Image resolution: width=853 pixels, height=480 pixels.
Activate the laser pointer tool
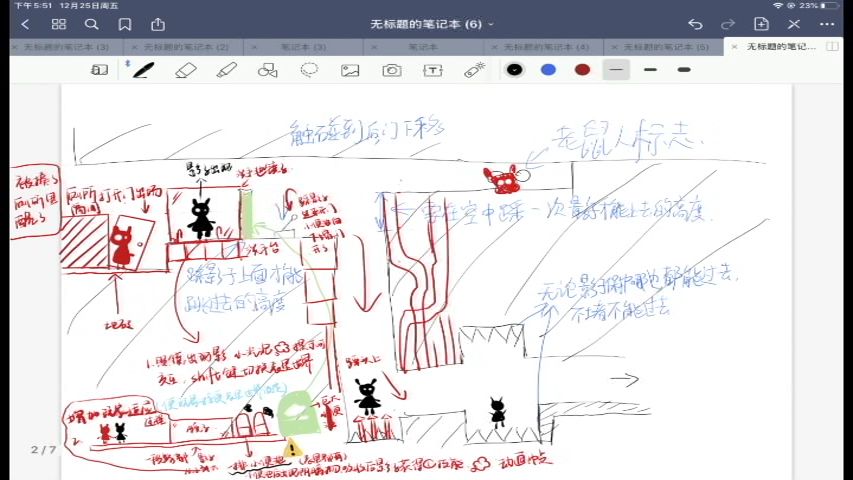click(474, 70)
